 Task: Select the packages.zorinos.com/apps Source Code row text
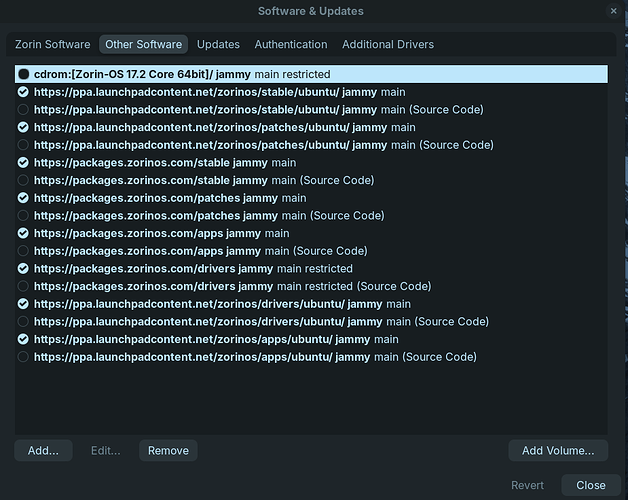point(200,251)
